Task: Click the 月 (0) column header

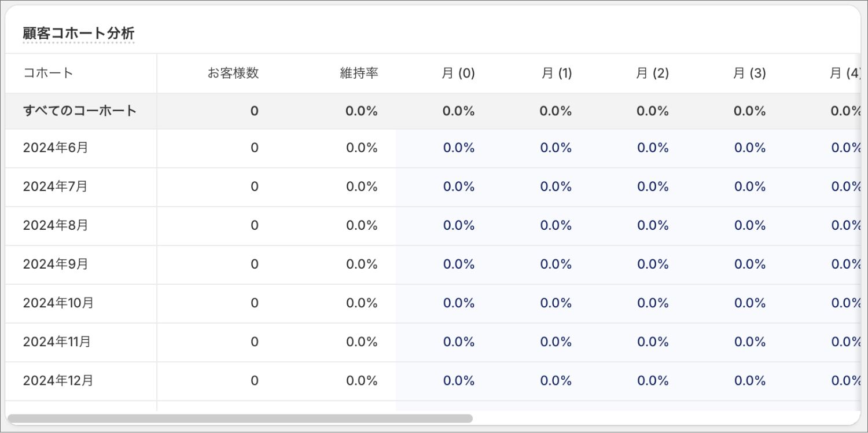Action: click(x=458, y=73)
